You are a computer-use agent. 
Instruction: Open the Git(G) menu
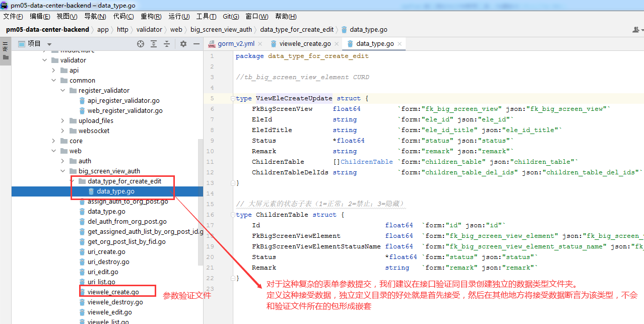pyautogui.click(x=231, y=17)
